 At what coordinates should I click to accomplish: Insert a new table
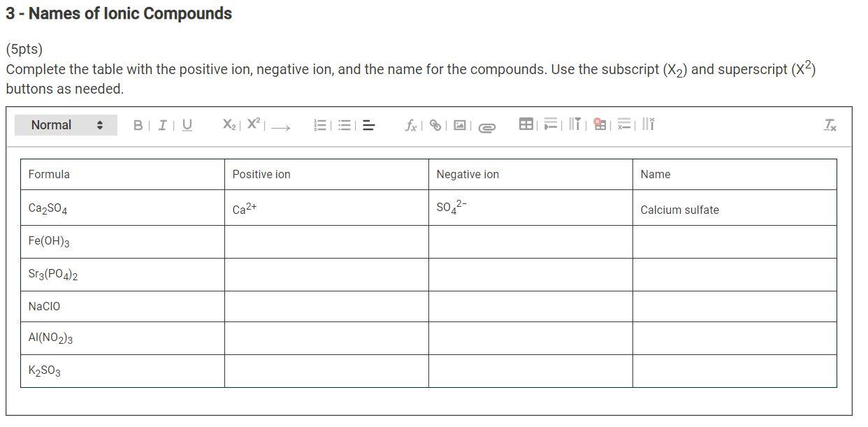[526, 124]
